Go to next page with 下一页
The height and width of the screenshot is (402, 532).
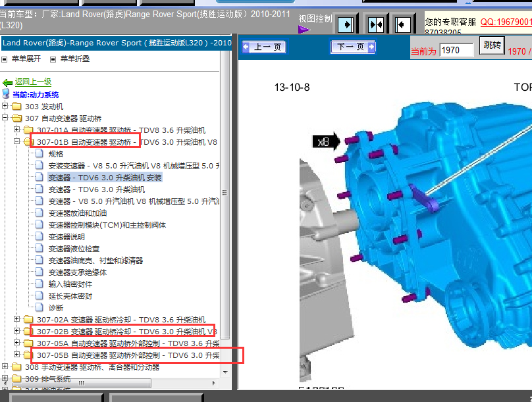point(353,47)
